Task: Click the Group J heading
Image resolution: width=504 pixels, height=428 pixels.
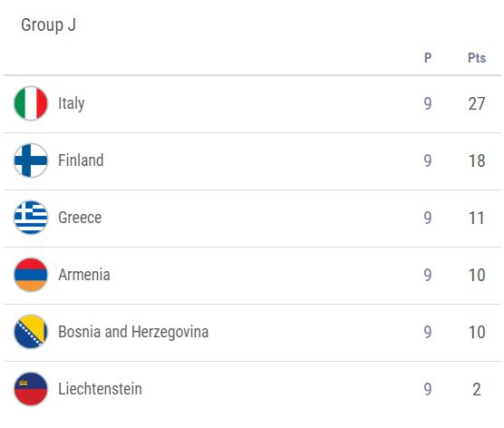Action: [49, 25]
